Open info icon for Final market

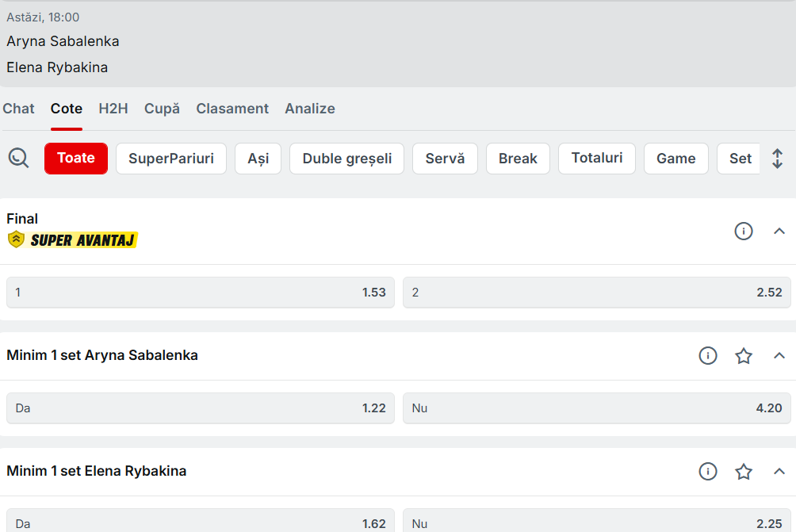[743, 232]
